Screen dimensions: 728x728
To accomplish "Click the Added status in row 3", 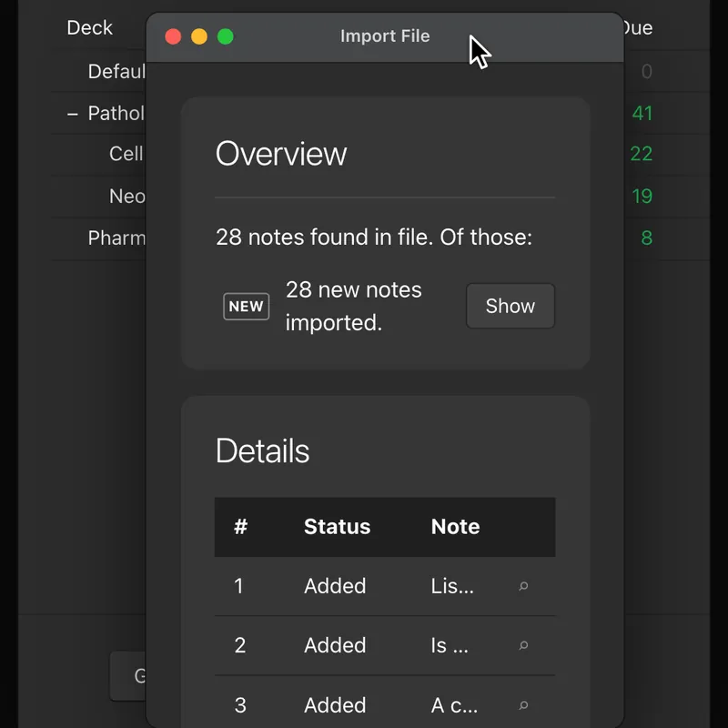I will [x=335, y=705].
